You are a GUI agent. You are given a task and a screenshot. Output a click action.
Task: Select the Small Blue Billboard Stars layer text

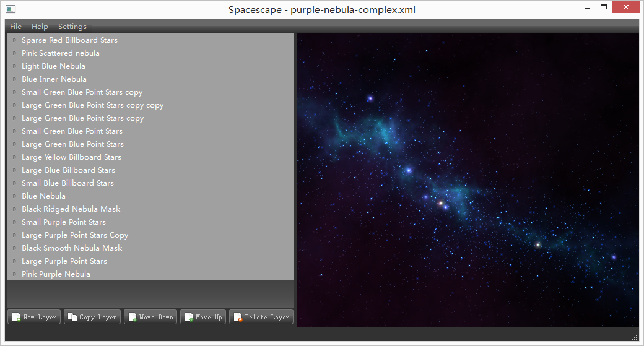(67, 183)
